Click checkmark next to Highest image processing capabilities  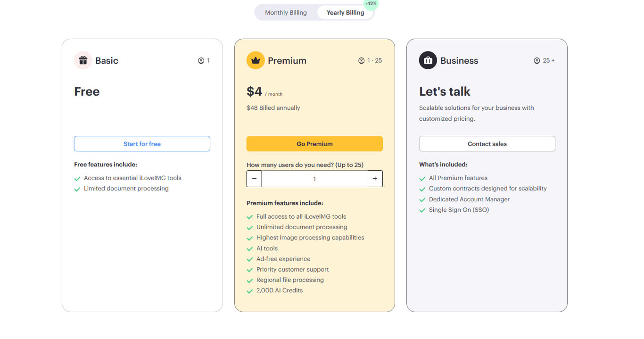coord(250,238)
